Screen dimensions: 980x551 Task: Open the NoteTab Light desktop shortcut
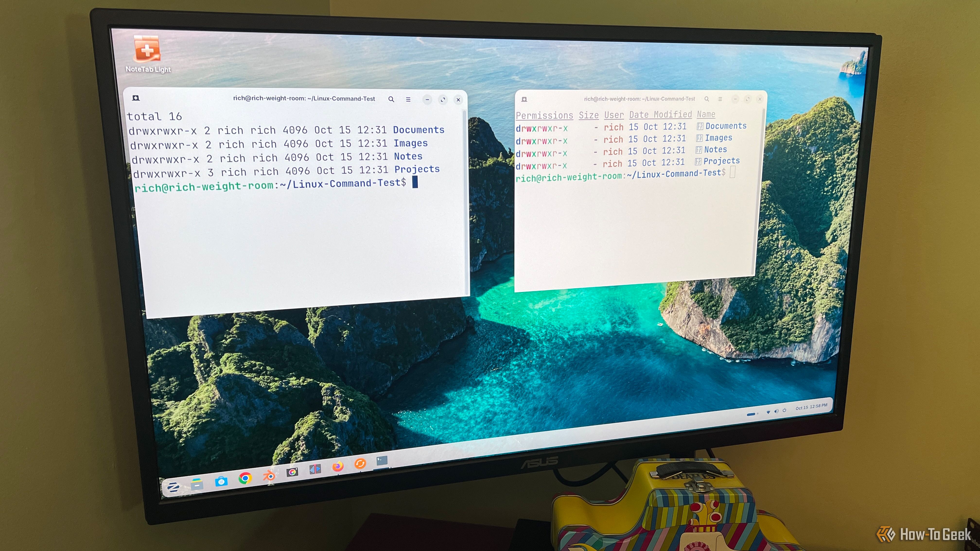148,54
